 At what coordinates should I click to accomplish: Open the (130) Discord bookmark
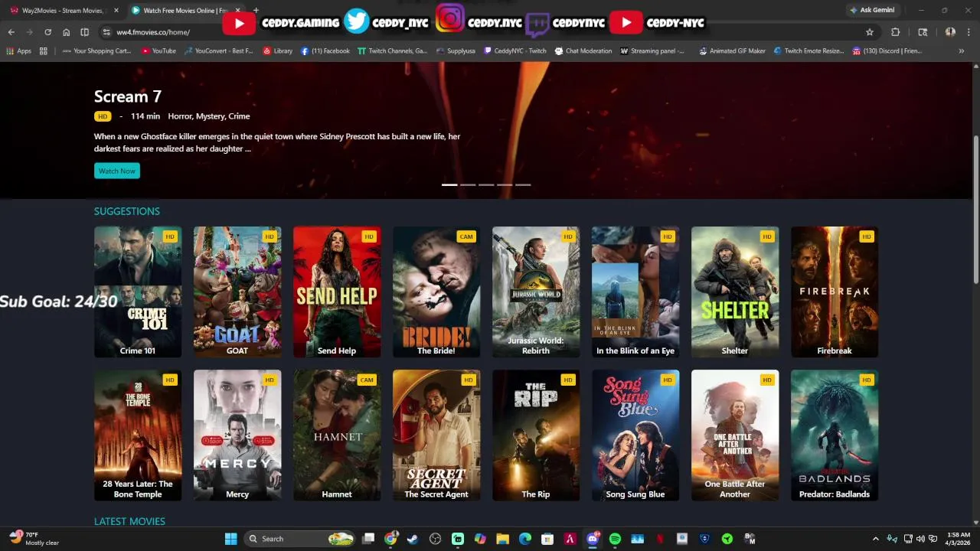(887, 51)
